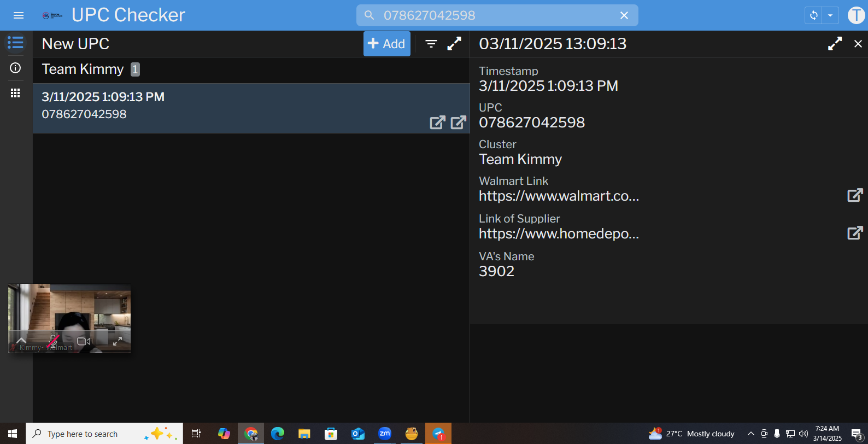Select the list view icon in the sidebar
868x444 pixels.
pyautogui.click(x=15, y=43)
